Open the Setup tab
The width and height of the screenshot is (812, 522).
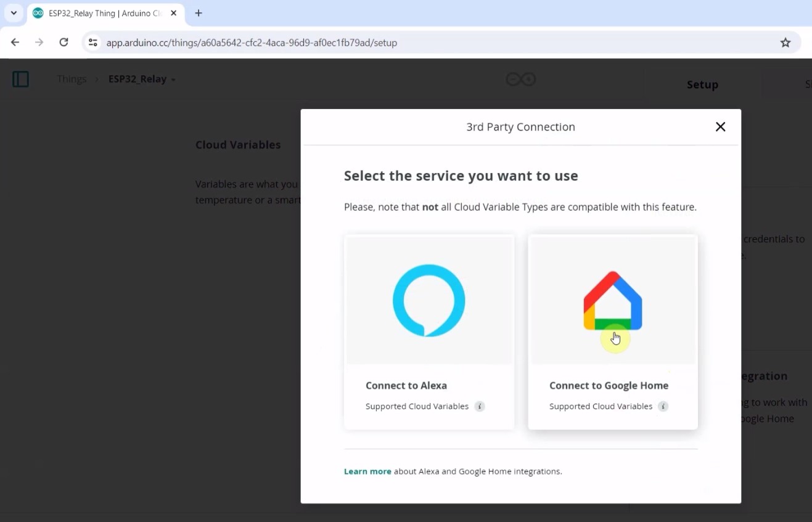702,84
